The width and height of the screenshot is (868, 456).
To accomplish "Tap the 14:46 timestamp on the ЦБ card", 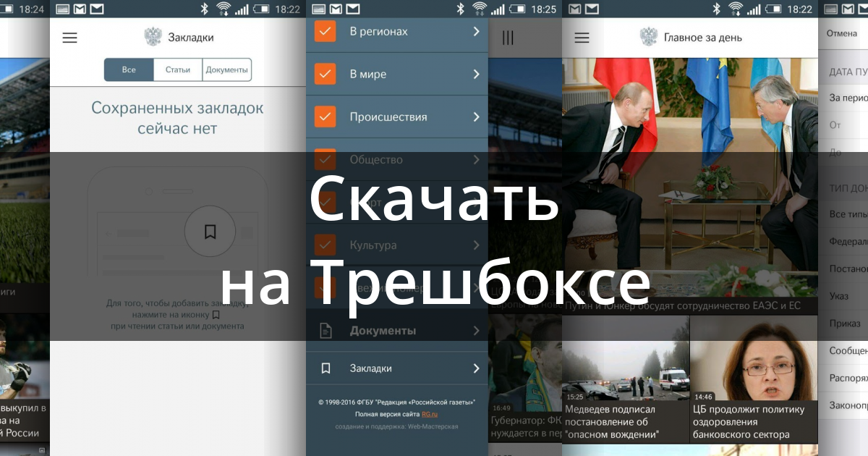I will (704, 397).
